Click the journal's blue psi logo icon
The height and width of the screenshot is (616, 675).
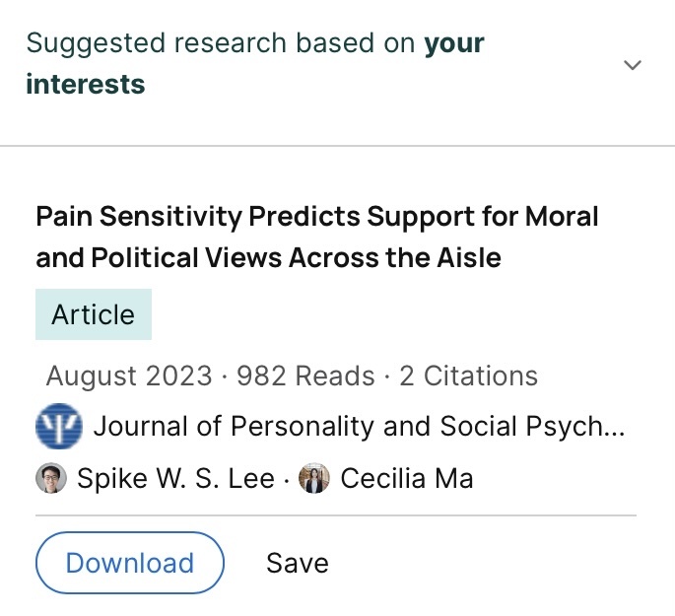tap(59, 426)
